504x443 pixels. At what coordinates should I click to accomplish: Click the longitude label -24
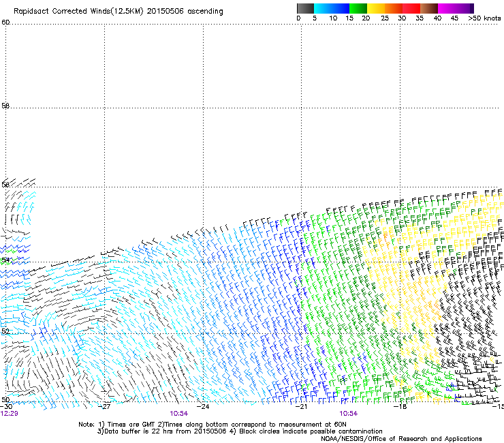203,407
